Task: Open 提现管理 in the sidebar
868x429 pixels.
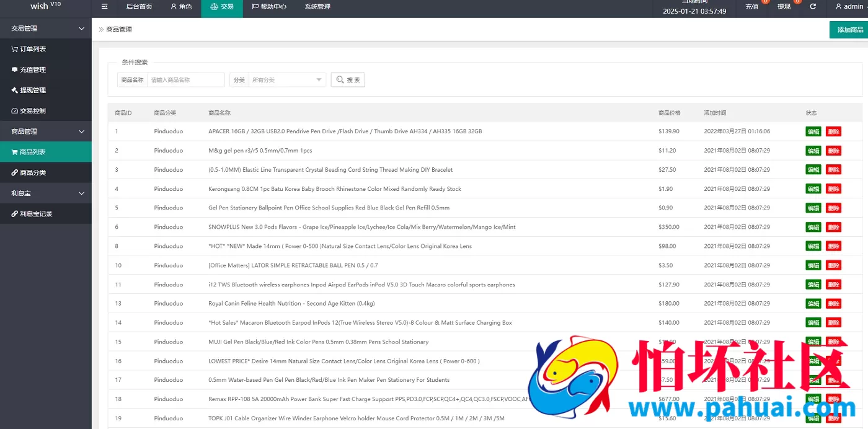Action: (x=46, y=91)
